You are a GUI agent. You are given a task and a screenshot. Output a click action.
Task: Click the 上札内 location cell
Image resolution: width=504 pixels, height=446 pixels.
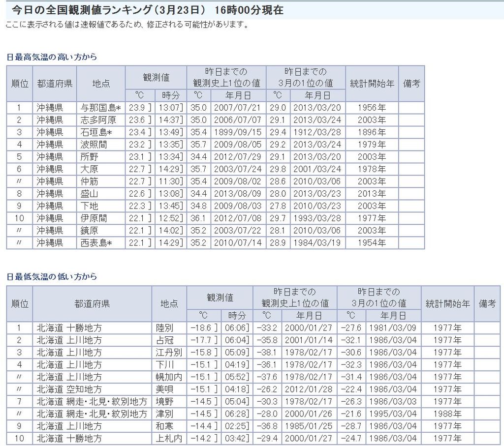pyautogui.click(x=168, y=438)
